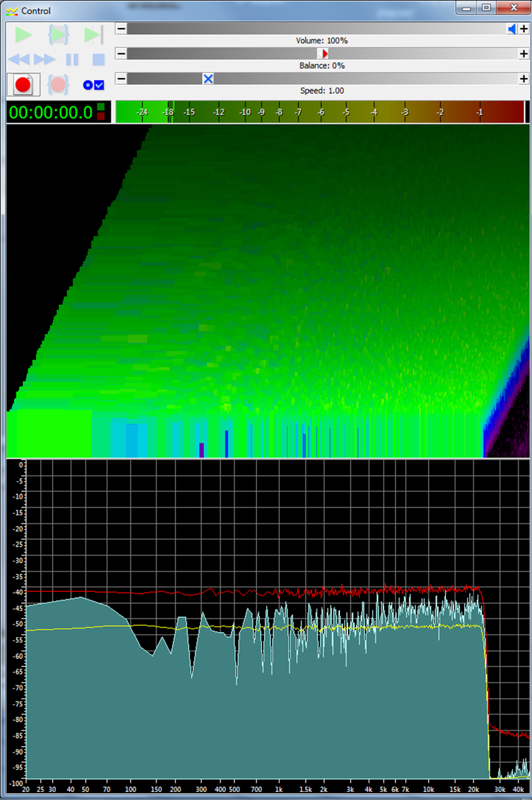The height and width of the screenshot is (800, 532).
Task: Click the level meter at -1 dB
Action: [479, 112]
